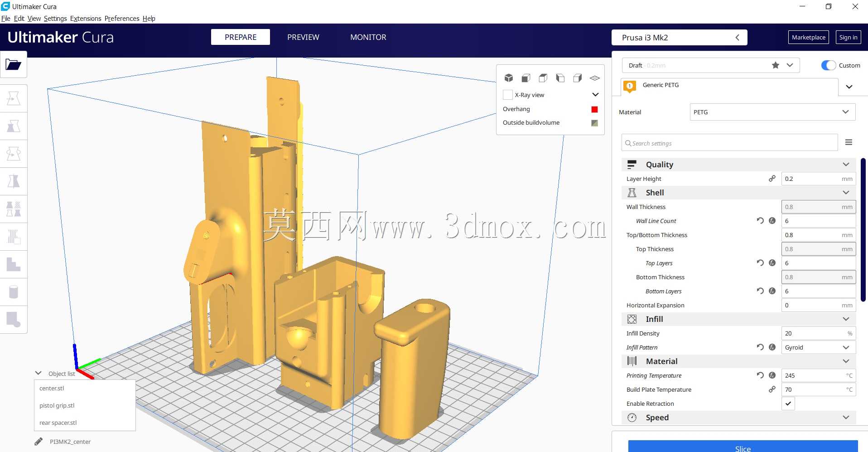Image resolution: width=868 pixels, height=452 pixels.
Task: Select the Scale tool
Action: point(14,126)
